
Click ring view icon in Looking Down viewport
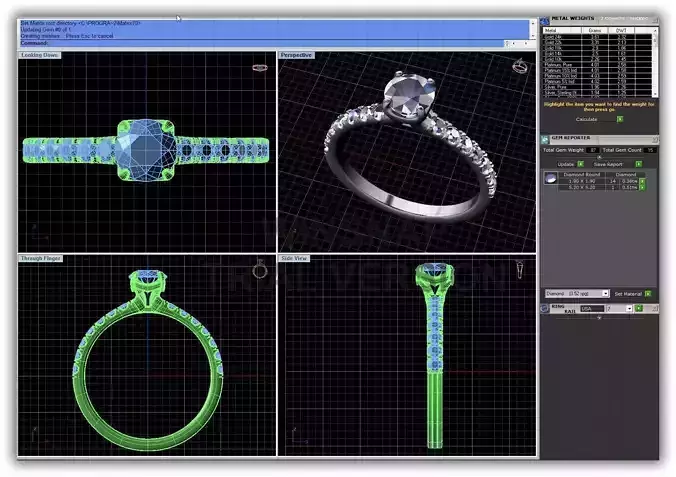click(260, 68)
